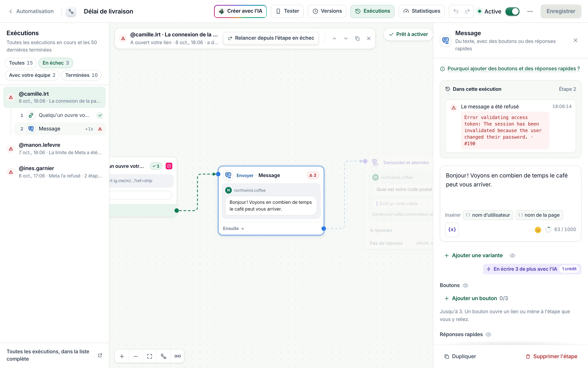Filter executions by Toutes 15
This screenshot has width=588, height=368.
[21, 63]
